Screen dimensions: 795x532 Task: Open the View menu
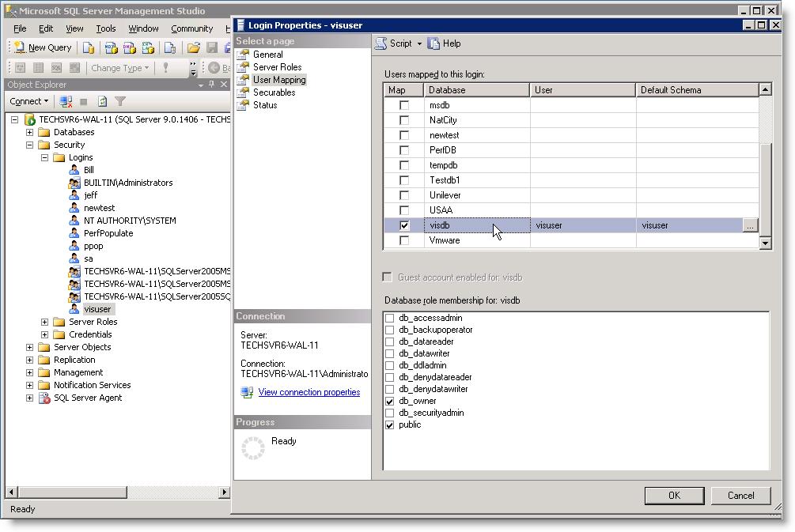tap(74, 29)
